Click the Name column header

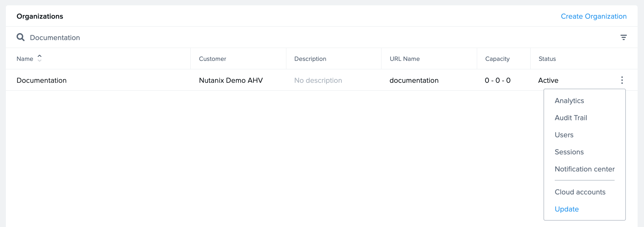(25, 59)
